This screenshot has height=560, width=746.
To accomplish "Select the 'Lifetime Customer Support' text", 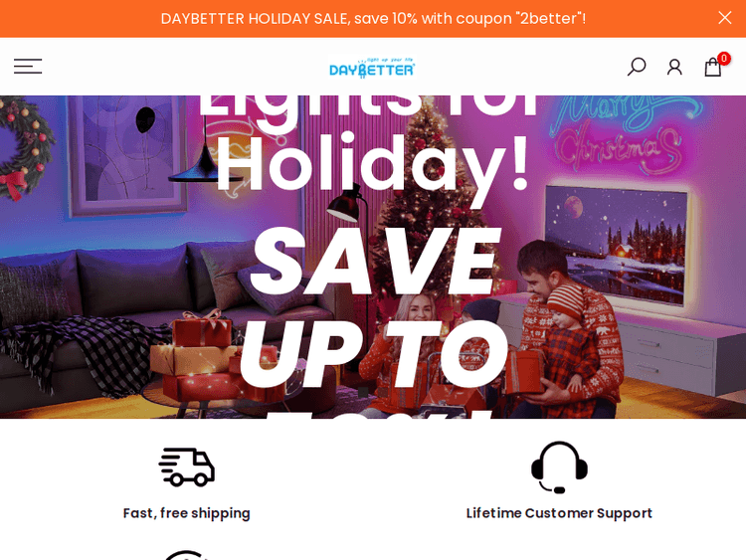I will [x=559, y=513].
